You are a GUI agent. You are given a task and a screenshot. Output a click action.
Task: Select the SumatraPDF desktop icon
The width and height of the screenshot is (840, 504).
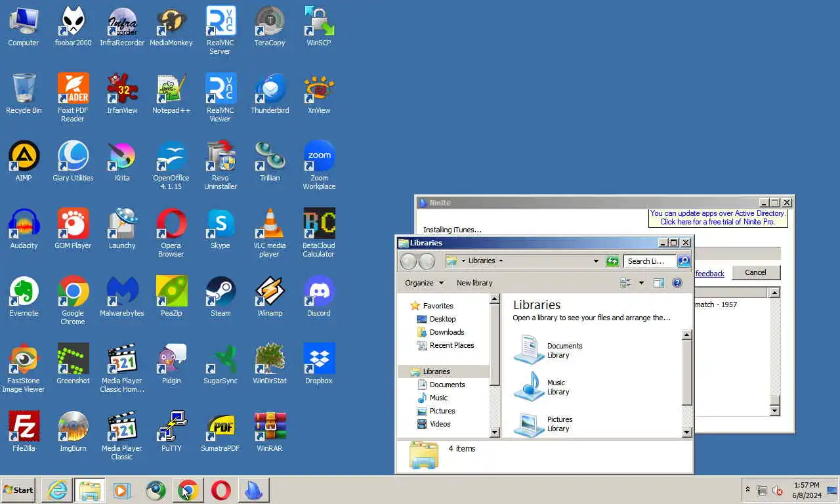coord(220,432)
